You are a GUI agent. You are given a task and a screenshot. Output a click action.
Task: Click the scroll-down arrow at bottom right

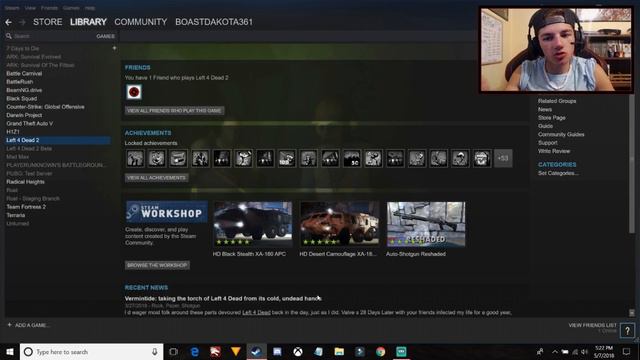[632, 313]
